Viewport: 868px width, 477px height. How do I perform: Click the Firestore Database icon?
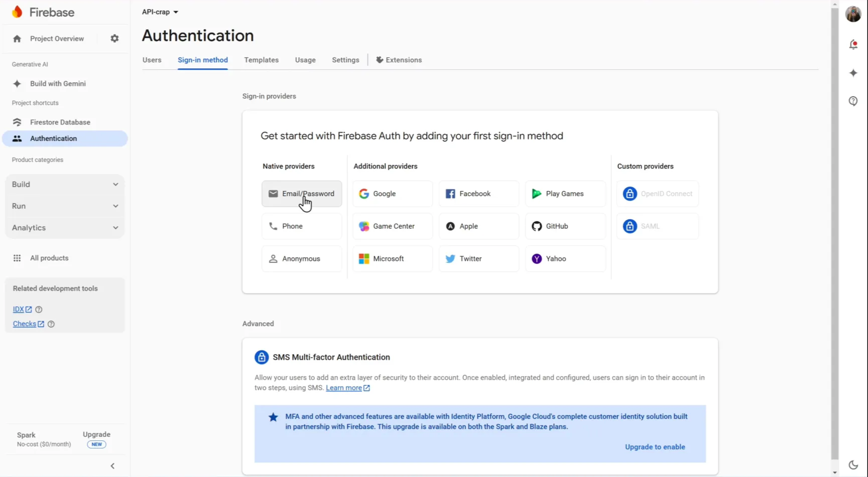[17, 122]
